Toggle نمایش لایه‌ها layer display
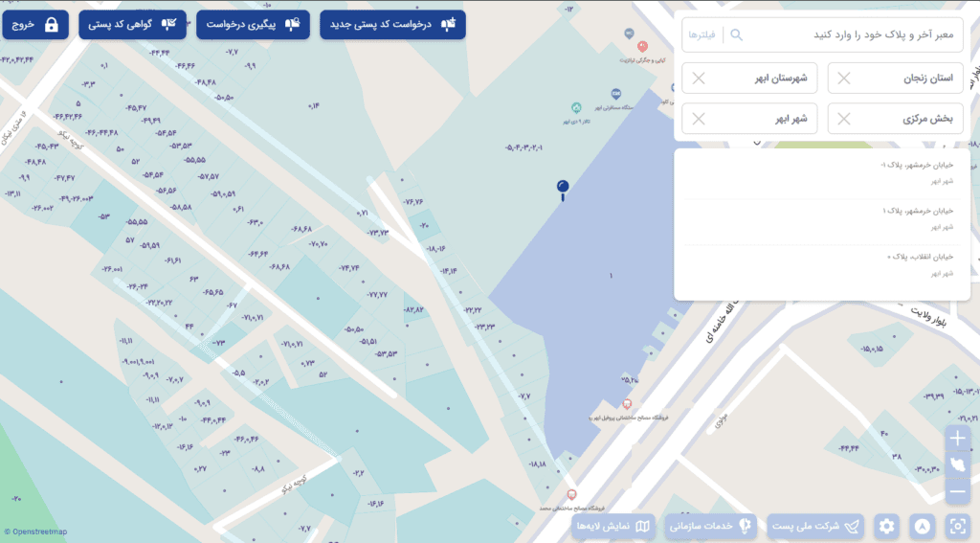Viewport: 980px width, 543px height. 613,526
